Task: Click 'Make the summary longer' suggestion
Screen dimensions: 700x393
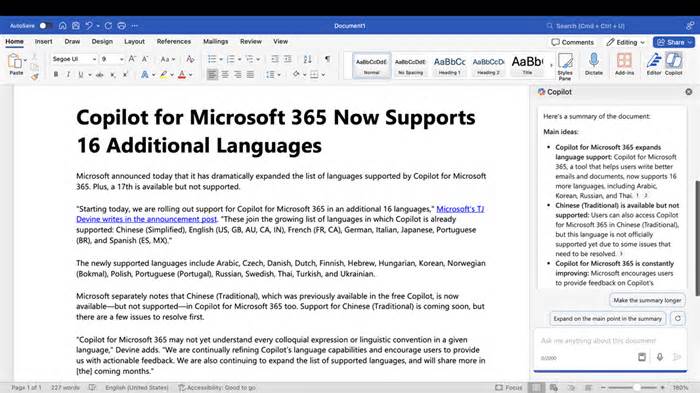Action: (647, 300)
